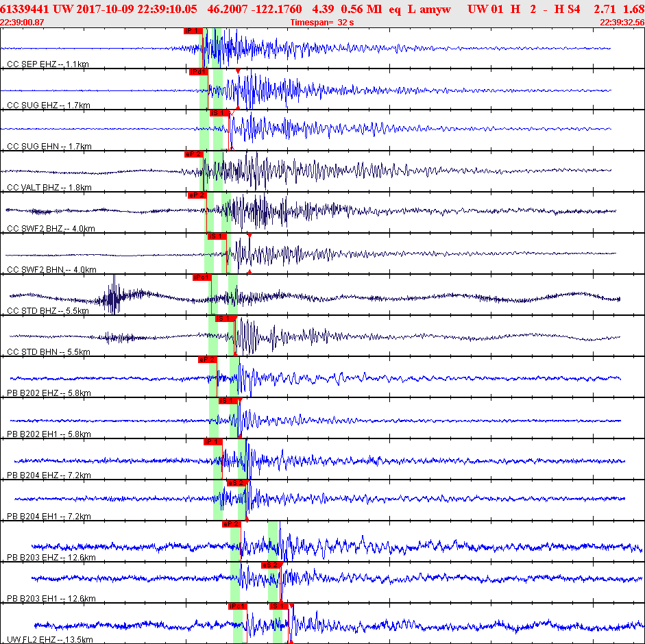Select the iPc1 pick flag on STD BHZ
Image resolution: width=645 pixels, height=644 pixels.
(x=202, y=277)
